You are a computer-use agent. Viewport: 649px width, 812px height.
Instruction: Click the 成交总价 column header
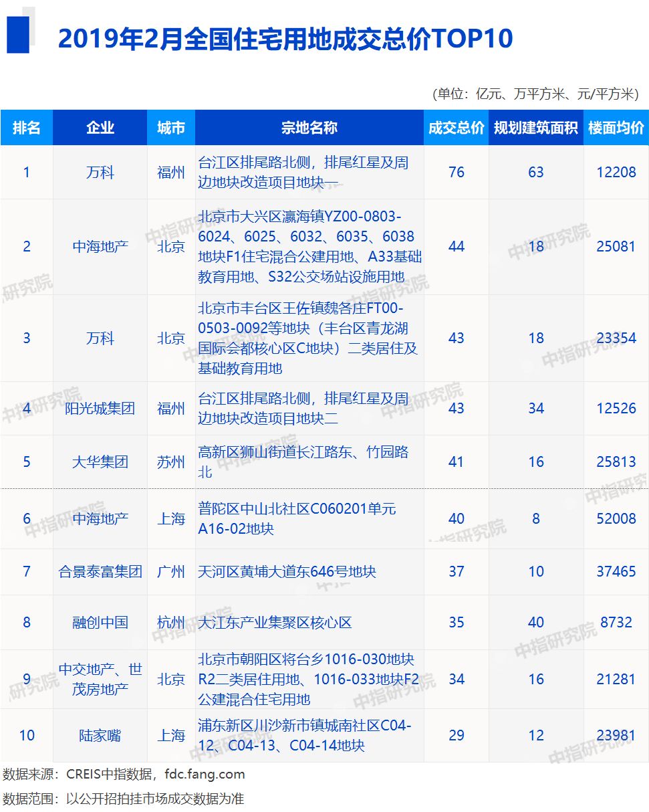[457, 128]
